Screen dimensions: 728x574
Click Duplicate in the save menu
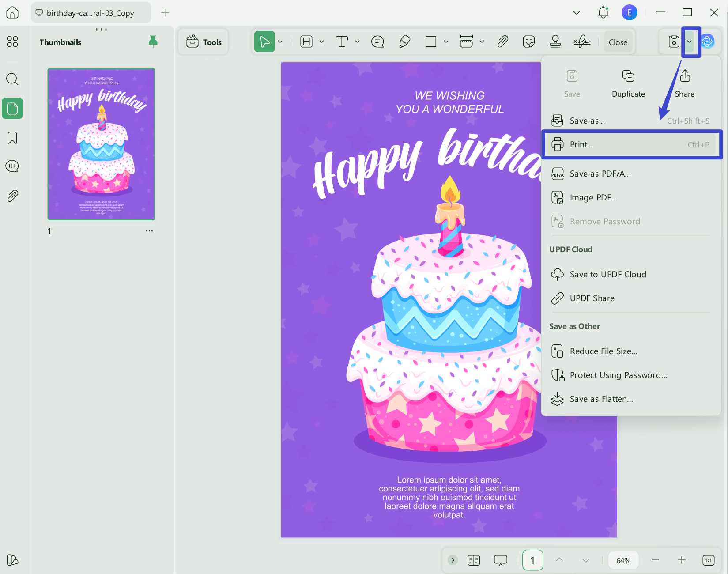tap(628, 84)
